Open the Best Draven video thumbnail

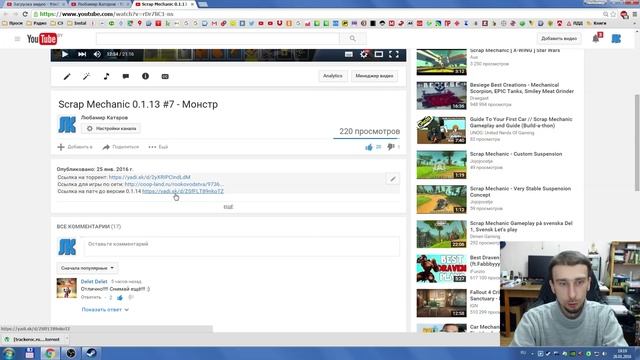tap(441, 269)
